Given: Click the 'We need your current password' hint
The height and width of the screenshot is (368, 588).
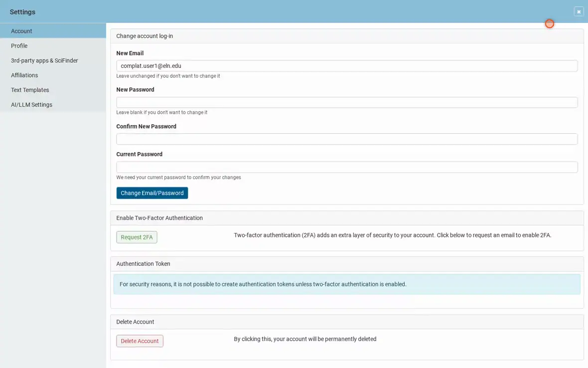Looking at the screenshot, I should pos(178,178).
